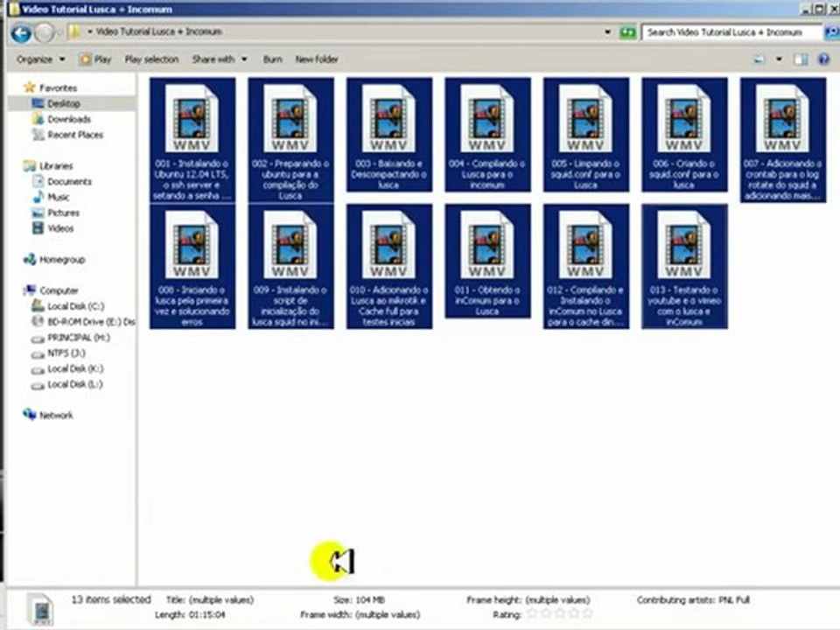Open the address bar history dropdown
The image size is (840, 630).
tap(607, 32)
